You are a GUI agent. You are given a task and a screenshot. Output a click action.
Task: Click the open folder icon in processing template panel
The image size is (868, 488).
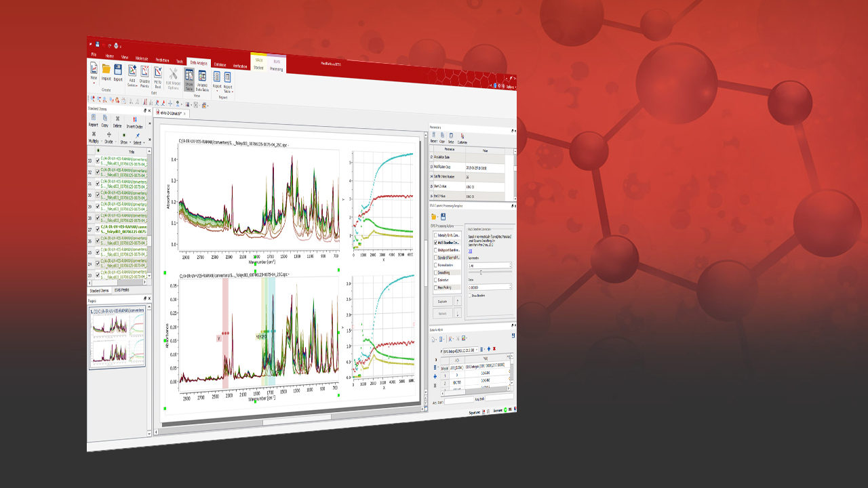pos(434,217)
